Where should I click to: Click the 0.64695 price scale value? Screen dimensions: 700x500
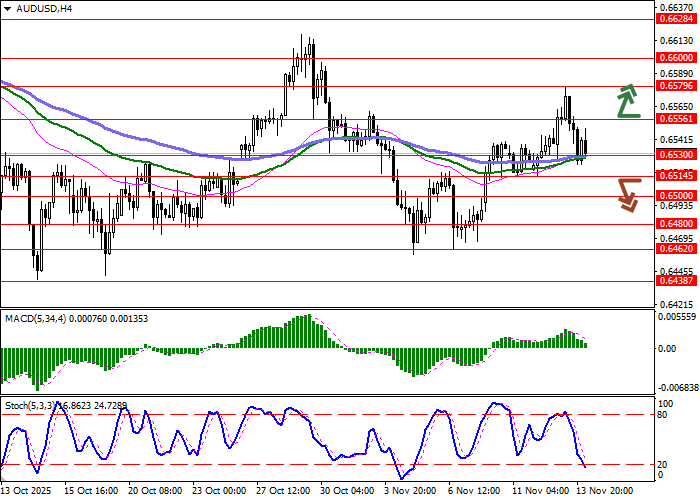(x=677, y=238)
